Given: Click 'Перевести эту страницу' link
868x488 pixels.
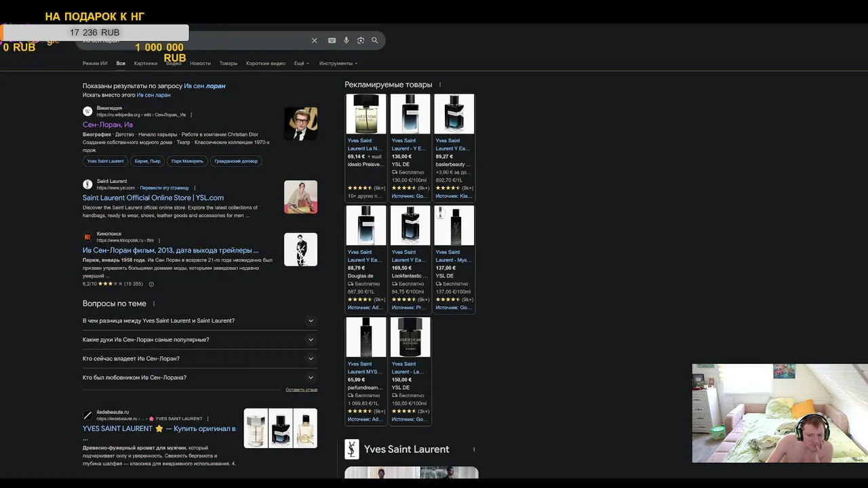Looking at the screenshot, I should 165,188.
